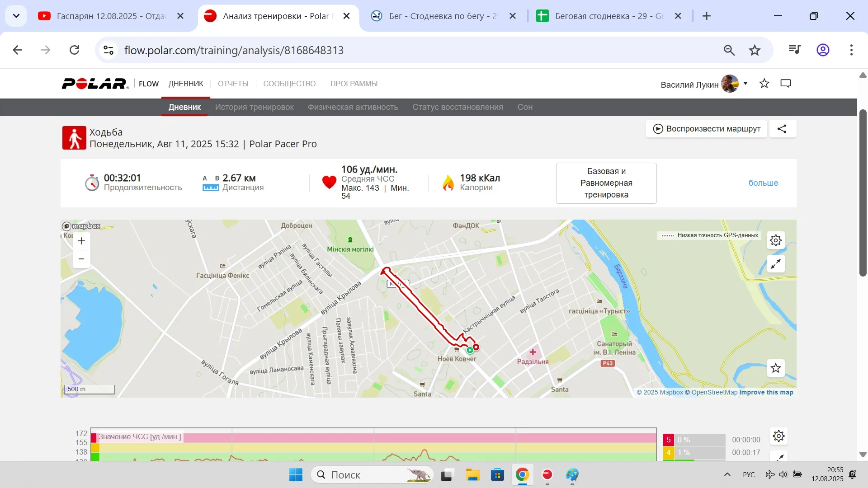Screen dimensions: 868x488
Task: Click the share icon beside Воспроизвести маршрут
Action: 782,129
